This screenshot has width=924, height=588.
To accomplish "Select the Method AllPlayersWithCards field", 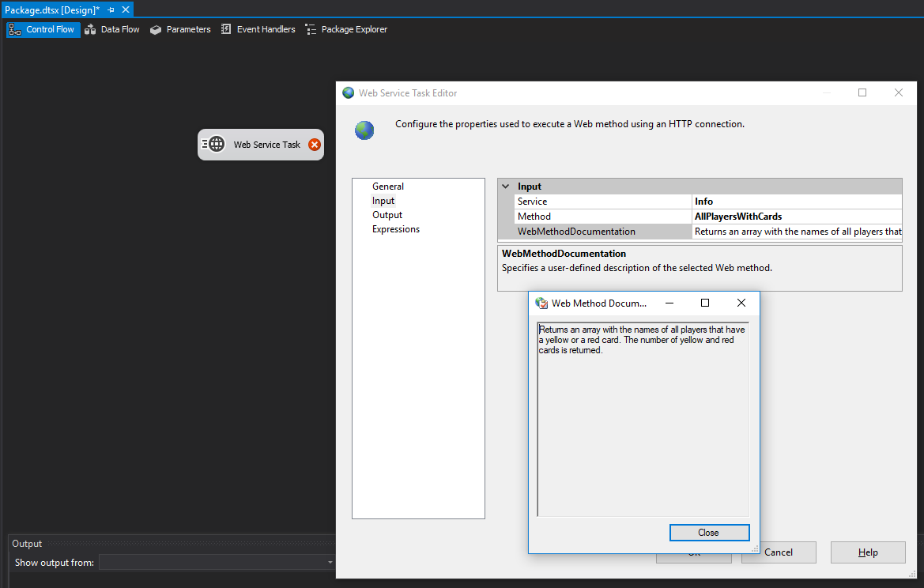I will point(796,217).
